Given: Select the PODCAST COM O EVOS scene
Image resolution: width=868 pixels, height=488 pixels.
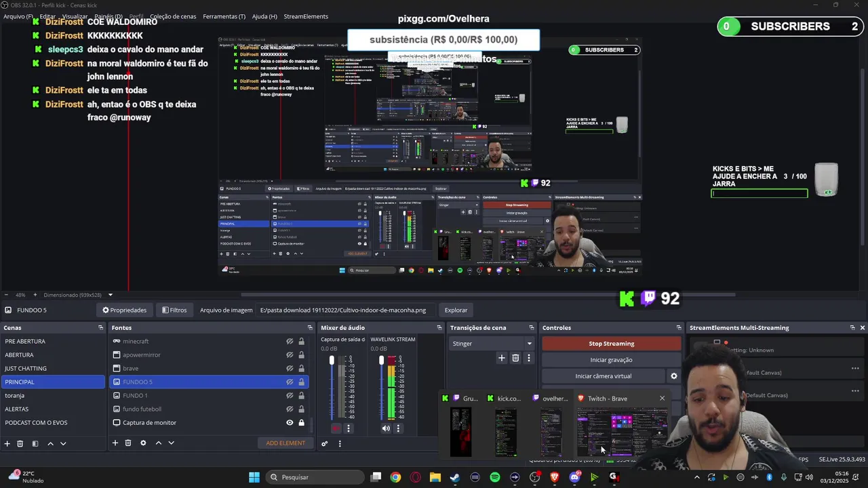Looking at the screenshot, I should pos(53,423).
